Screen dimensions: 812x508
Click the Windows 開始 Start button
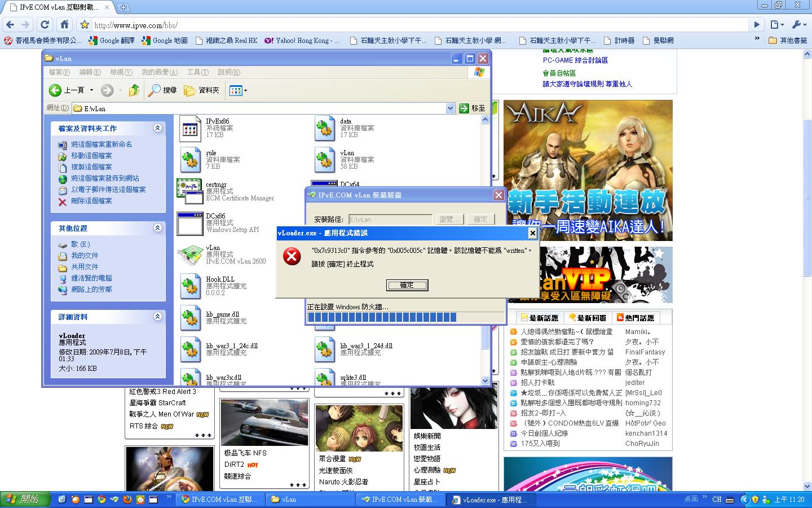click(x=25, y=500)
